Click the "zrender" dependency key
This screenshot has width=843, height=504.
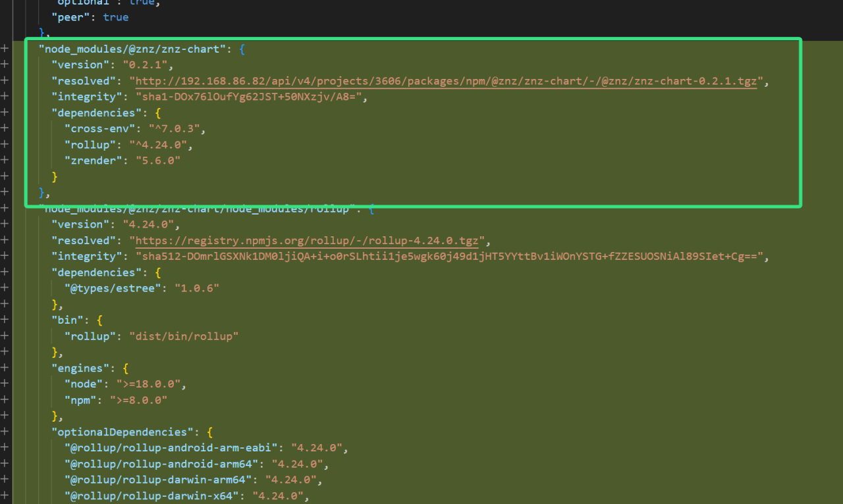pos(94,160)
